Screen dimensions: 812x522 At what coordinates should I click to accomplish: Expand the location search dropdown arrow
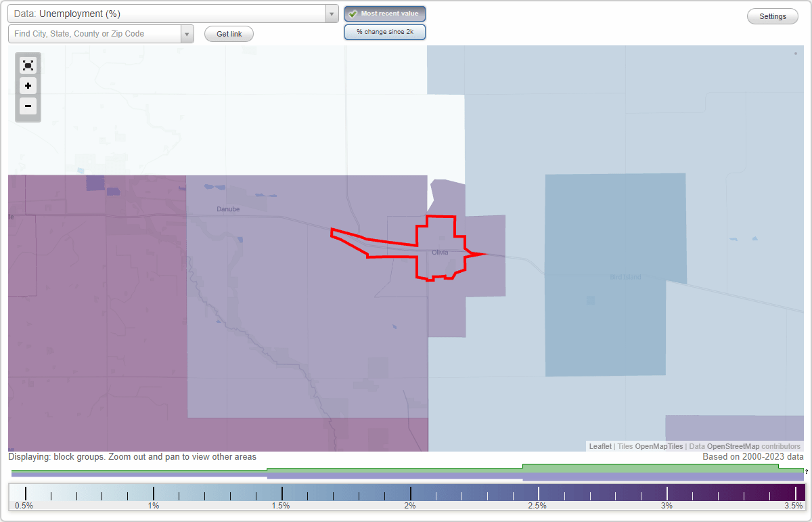(187, 34)
